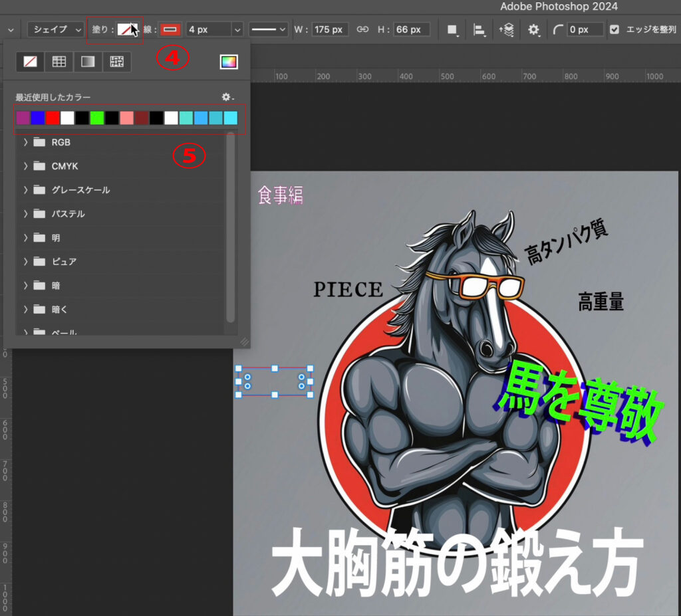The width and height of the screenshot is (681, 616).
Task: Pick the turquoise recent color swatch
Action: tap(186, 118)
